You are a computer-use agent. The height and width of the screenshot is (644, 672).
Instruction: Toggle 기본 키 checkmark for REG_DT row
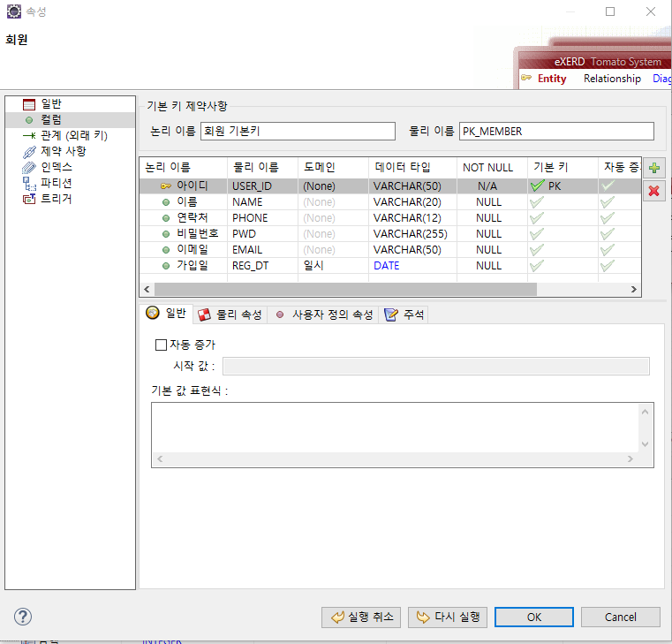click(x=537, y=266)
